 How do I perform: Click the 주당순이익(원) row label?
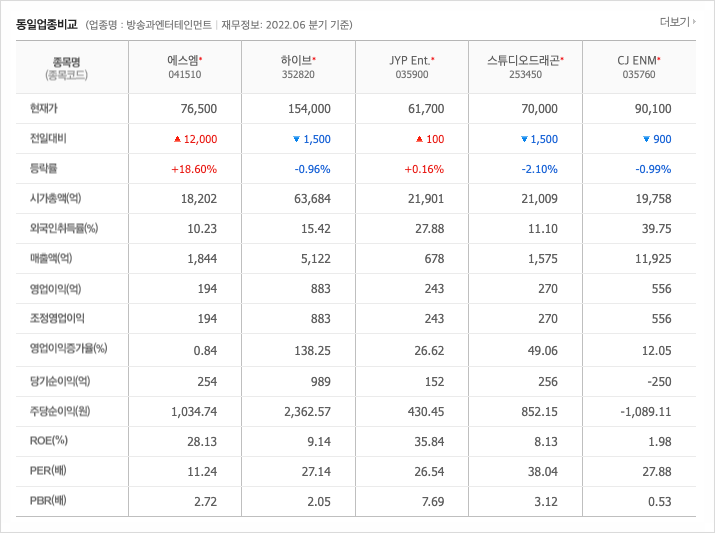[x=60, y=411]
